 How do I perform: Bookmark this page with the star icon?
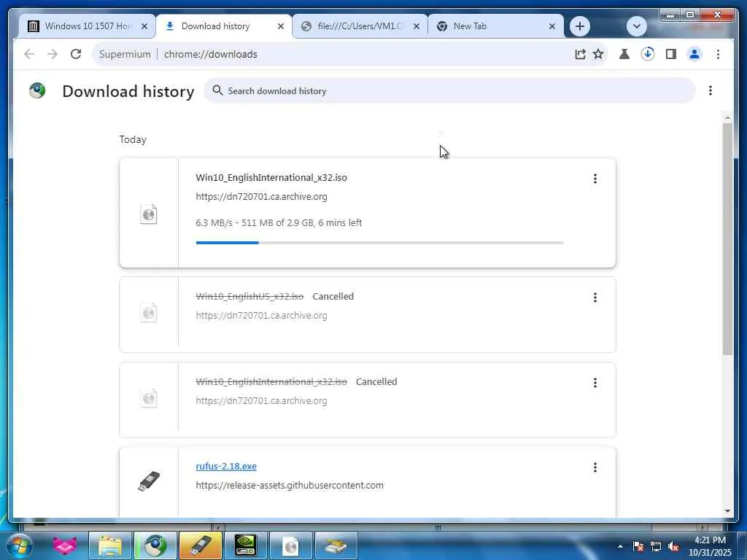tap(598, 54)
